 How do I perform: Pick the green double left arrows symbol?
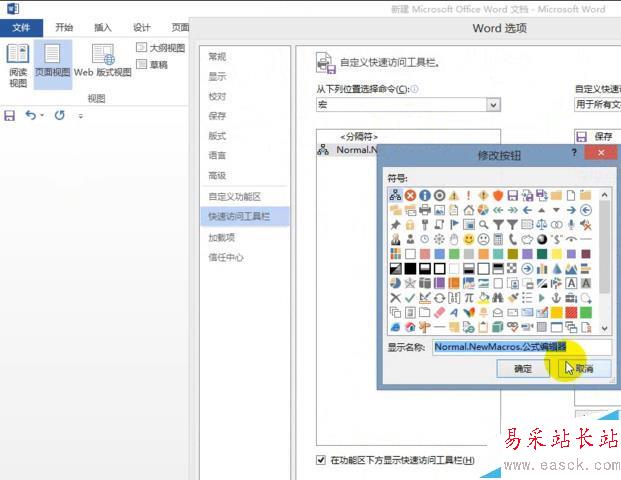coord(498,210)
